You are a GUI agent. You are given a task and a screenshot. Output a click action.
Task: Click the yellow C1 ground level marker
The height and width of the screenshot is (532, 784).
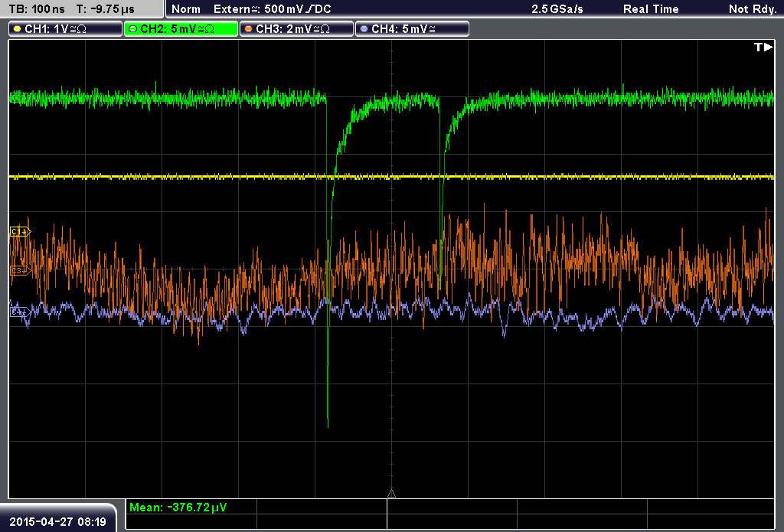pyautogui.click(x=21, y=231)
